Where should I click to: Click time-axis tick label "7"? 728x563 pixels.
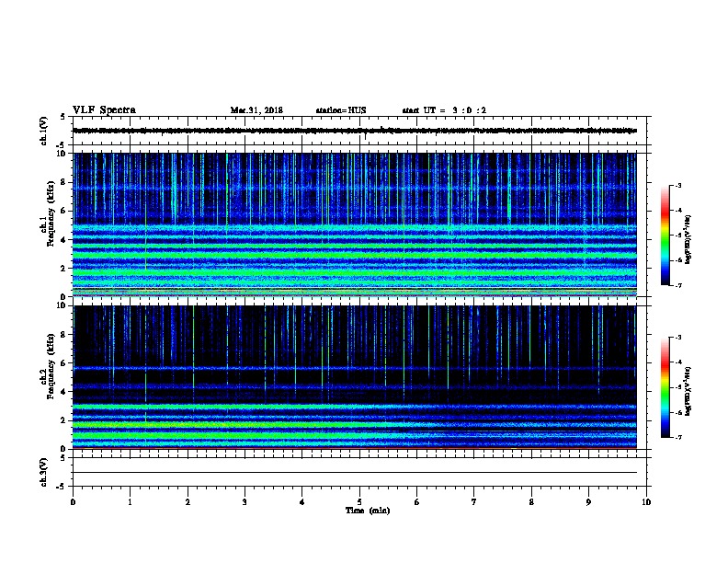474,502
